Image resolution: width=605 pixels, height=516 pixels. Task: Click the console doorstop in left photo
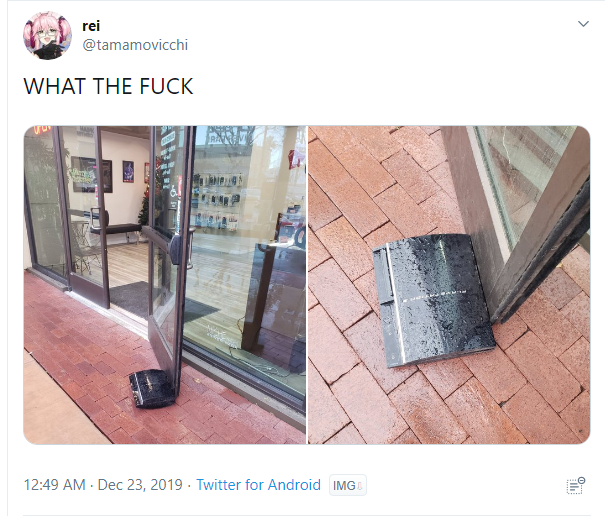coord(152,389)
